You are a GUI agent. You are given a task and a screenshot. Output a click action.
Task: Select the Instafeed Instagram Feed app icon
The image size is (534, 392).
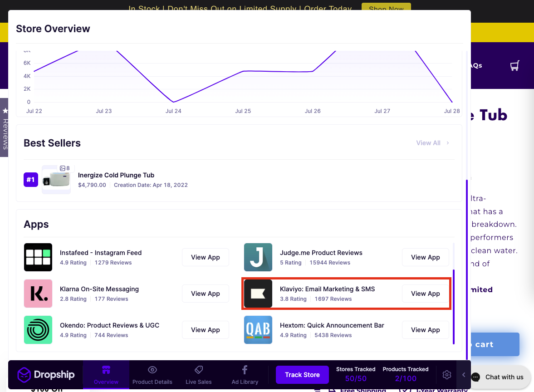[x=38, y=257]
